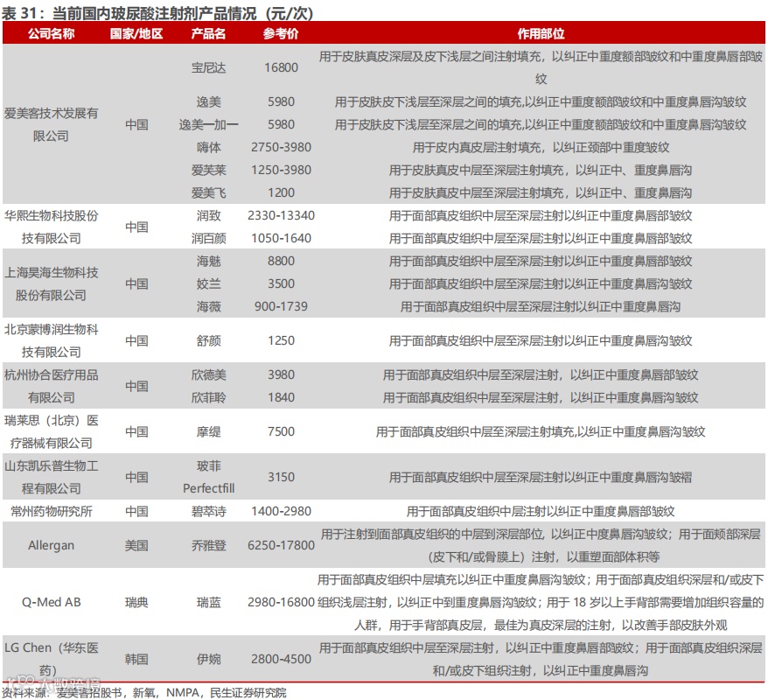Image resolution: width=768 pixels, height=700 pixels.
Task: Select price cell 1050-1640
Action: coord(281,238)
